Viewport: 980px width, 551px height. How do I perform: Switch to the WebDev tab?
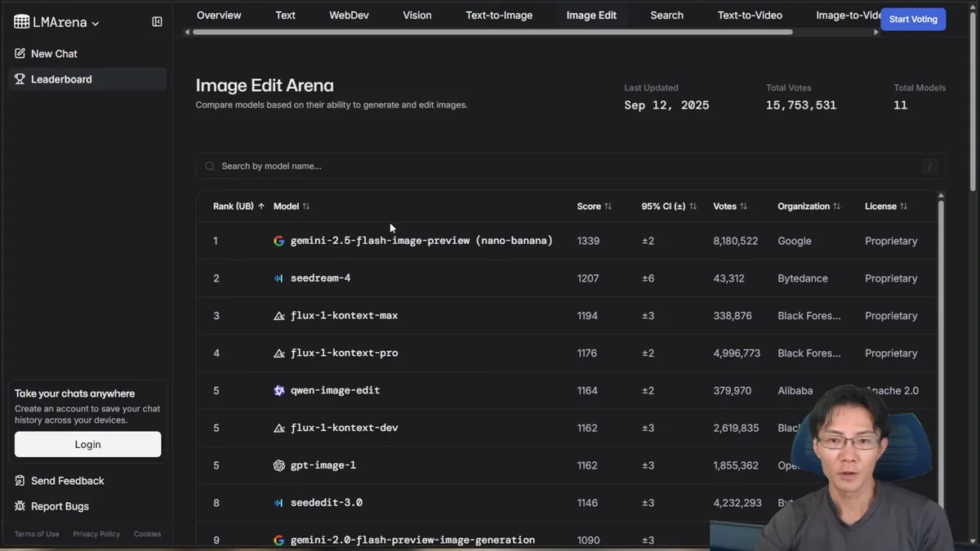coord(349,15)
